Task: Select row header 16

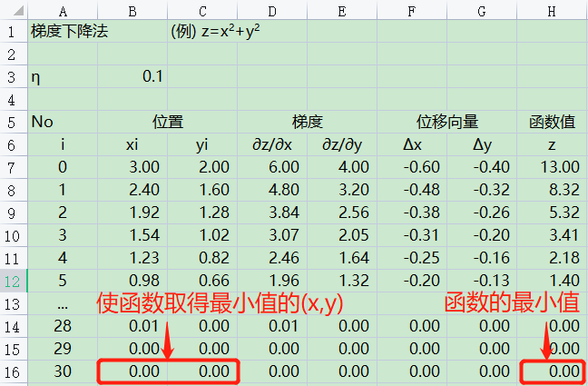Action: coord(13,371)
